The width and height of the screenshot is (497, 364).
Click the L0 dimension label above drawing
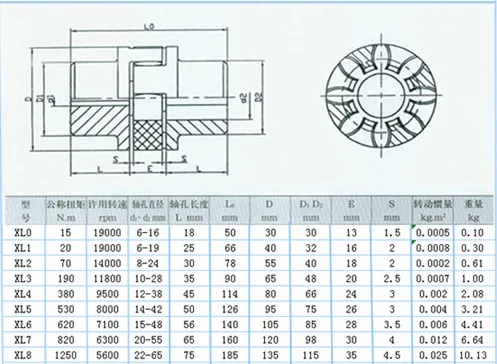(150, 27)
